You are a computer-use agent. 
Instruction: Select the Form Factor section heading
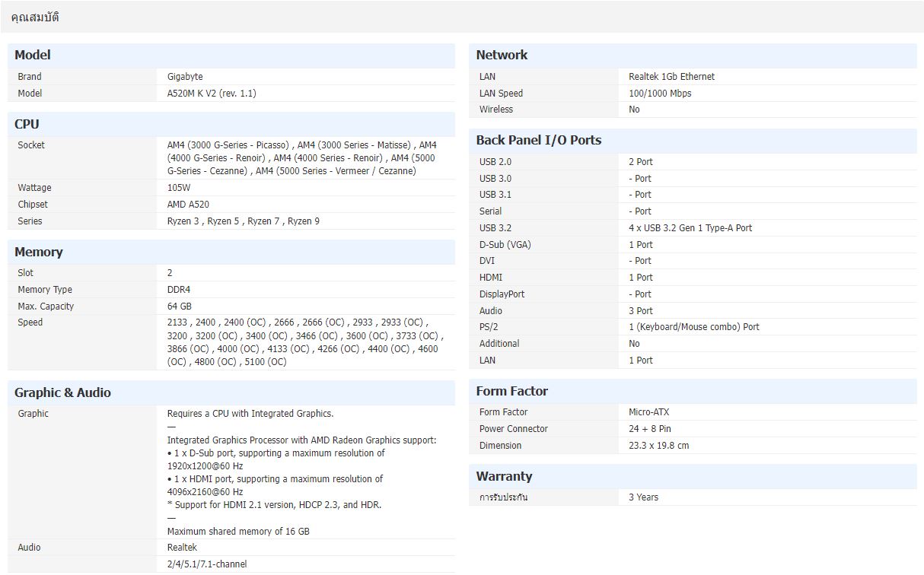[x=511, y=391]
